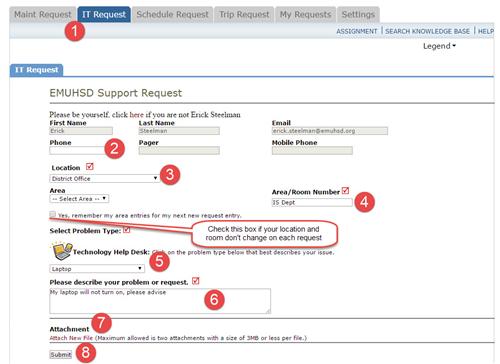Switch to Schedule Request tab
The width and height of the screenshot is (500, 364).
172,15
